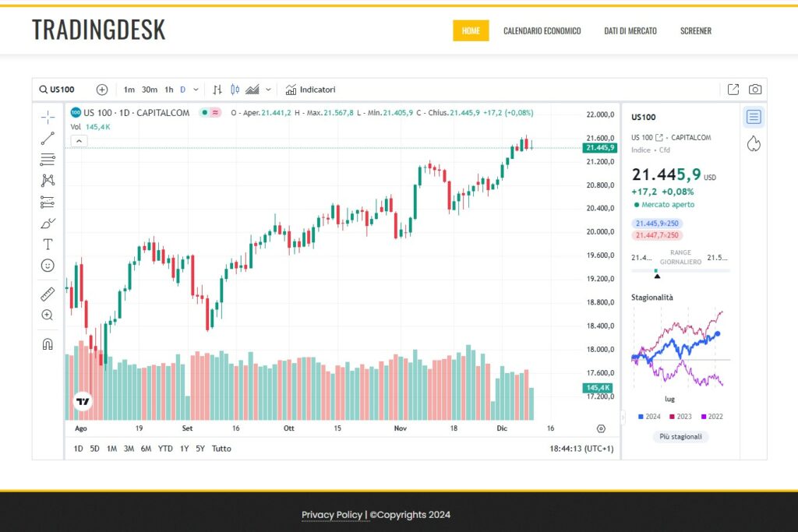Open SCREENER page
798x532 pixels.
click(696, 30)
